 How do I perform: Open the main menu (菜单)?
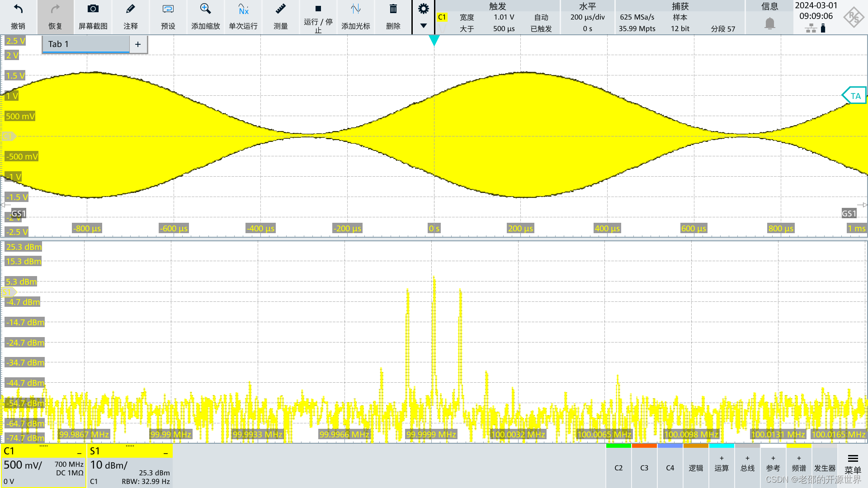coord(853,465)
